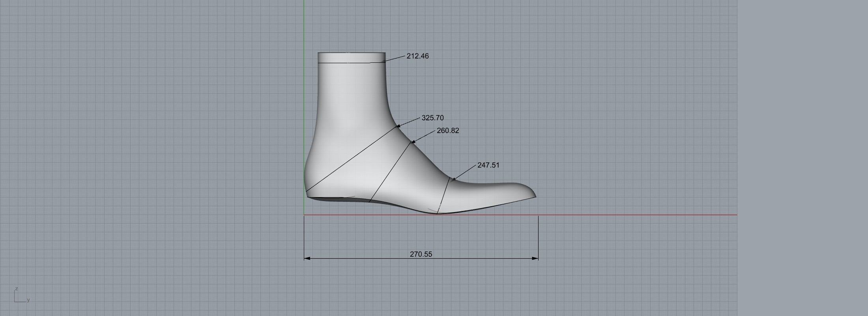
Task: Click the red horizontal axis line
Action: click(x=631, y=215)
